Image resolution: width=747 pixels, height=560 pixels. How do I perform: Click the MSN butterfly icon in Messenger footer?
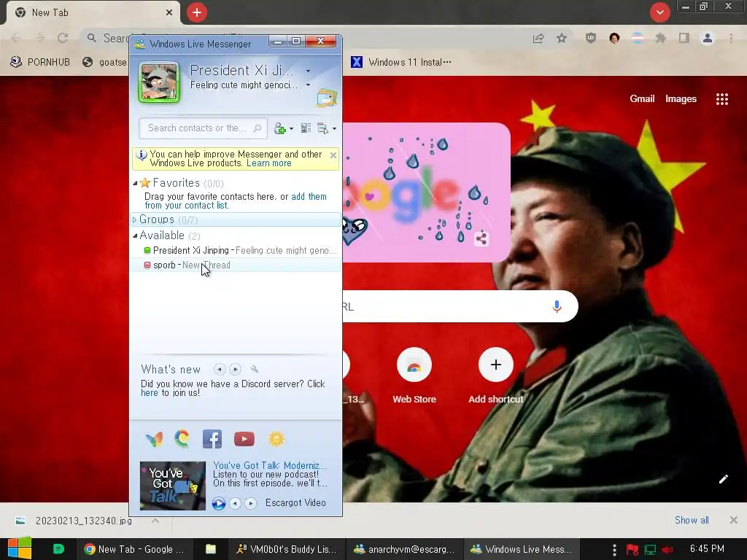154,438
